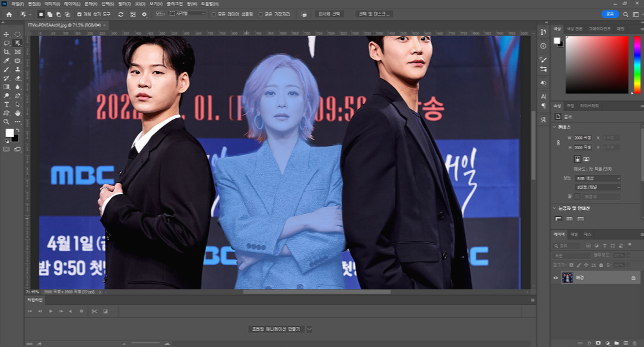This screenshot has height=347, width=644.
Task: Select the Hand tool
Action: 17,113
